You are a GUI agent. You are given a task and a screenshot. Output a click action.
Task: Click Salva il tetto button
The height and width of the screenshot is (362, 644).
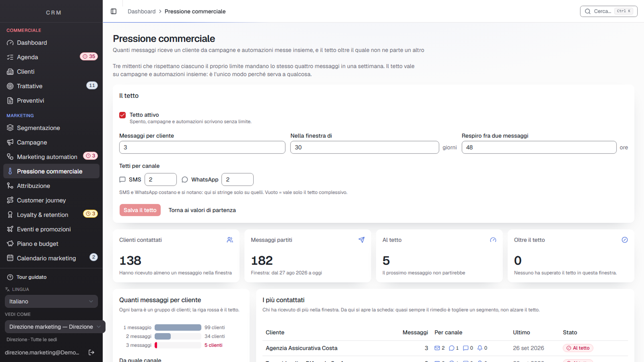click(140, 210)
